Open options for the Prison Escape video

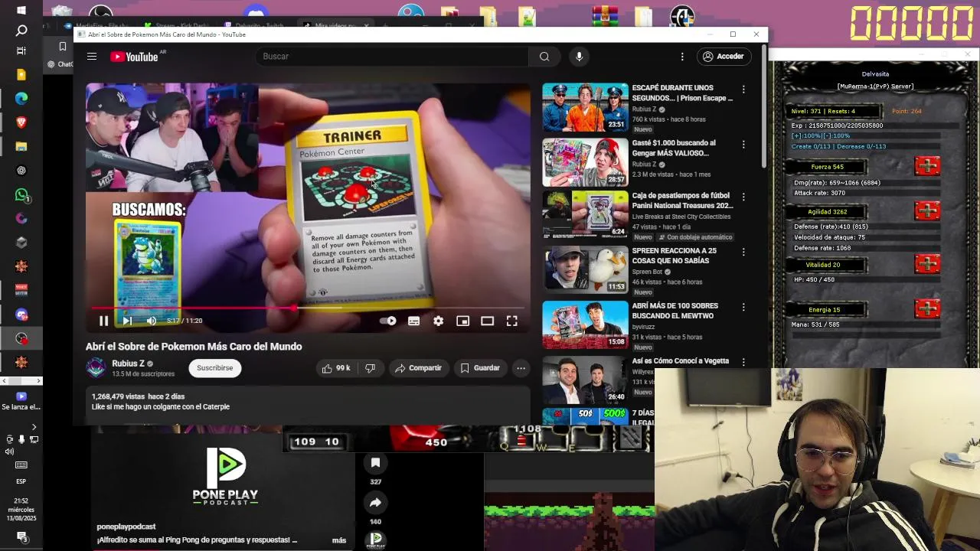point(743,90)
